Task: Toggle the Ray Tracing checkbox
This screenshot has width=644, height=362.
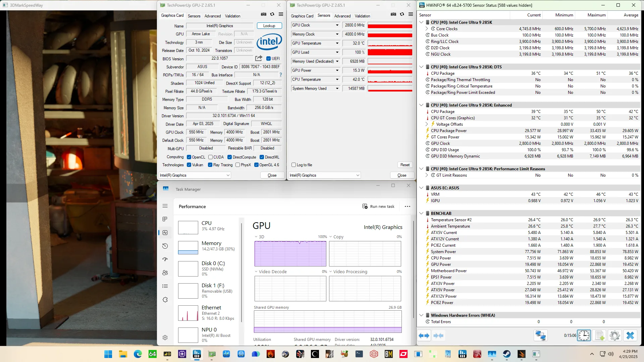Action: click(210, 165)
